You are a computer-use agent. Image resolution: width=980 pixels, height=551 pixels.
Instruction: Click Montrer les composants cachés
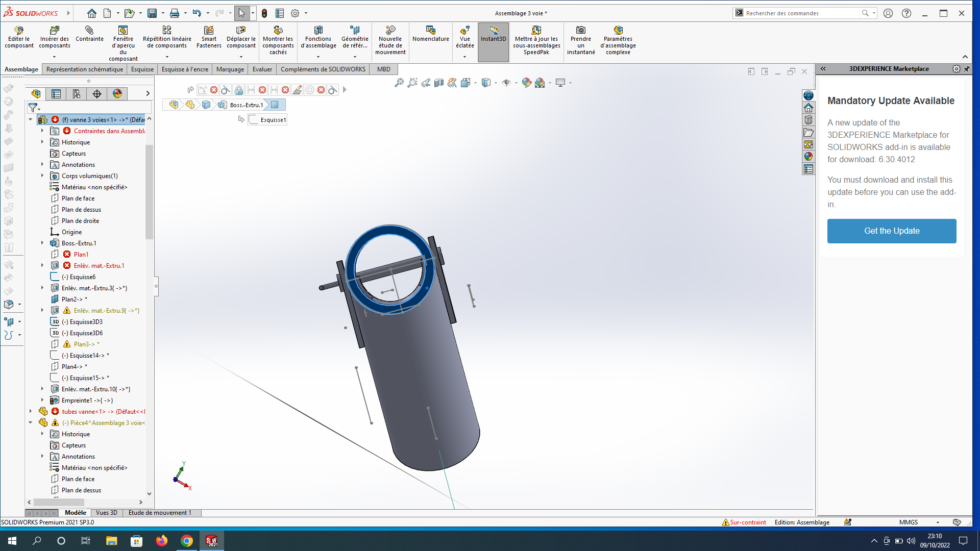pyautogui.click(x=278, y=40)
